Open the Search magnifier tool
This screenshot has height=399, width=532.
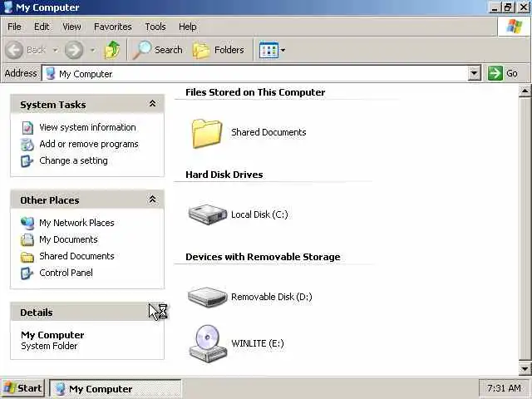click(157, 50)
